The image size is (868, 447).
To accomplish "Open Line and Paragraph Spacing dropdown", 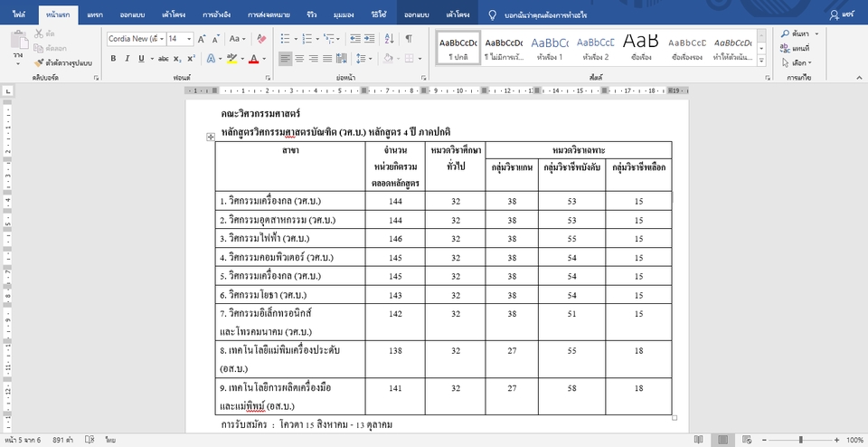I will click(x=363, y=58).
